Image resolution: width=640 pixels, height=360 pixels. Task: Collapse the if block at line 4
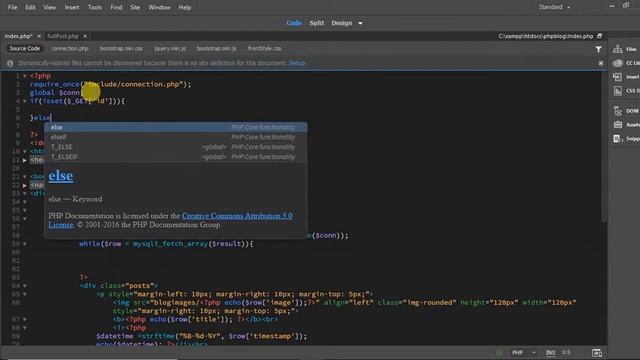(24, 101)
